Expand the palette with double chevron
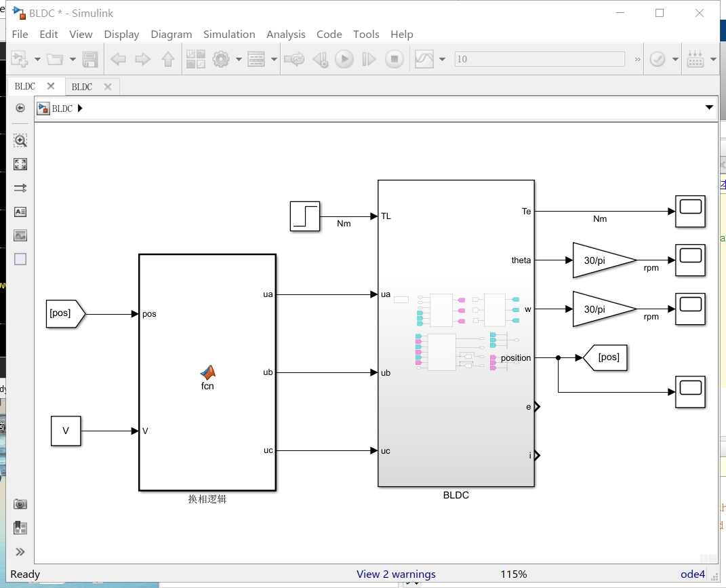Screen dimensions: 726x588 [20, 551]
